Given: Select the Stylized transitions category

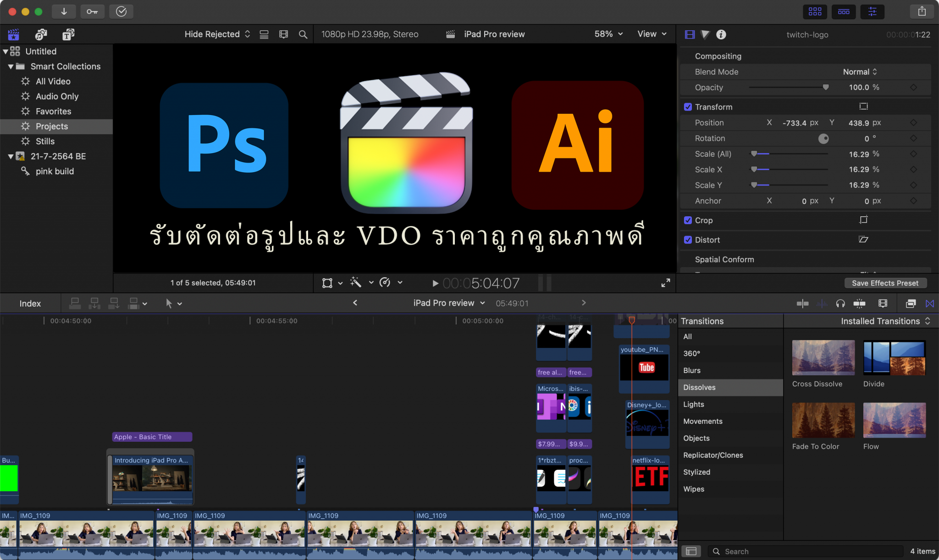Looking at the screenshot, I should [x=730, y=472].
